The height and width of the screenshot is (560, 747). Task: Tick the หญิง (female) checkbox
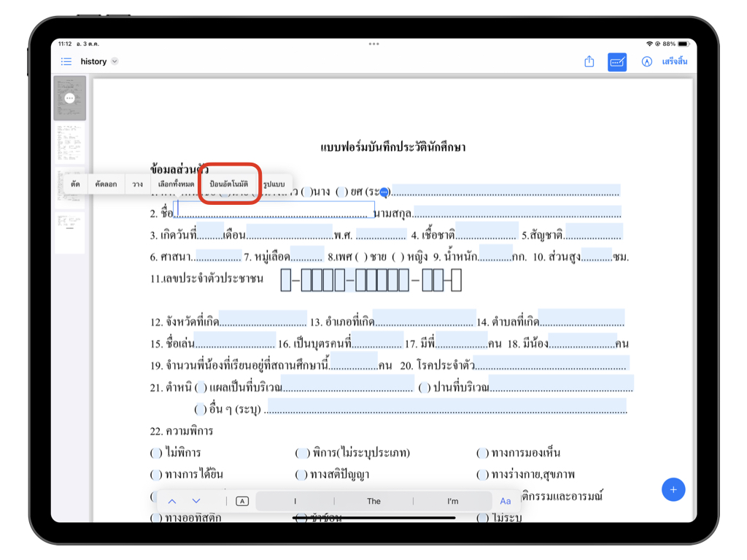(x=398, y=257)
